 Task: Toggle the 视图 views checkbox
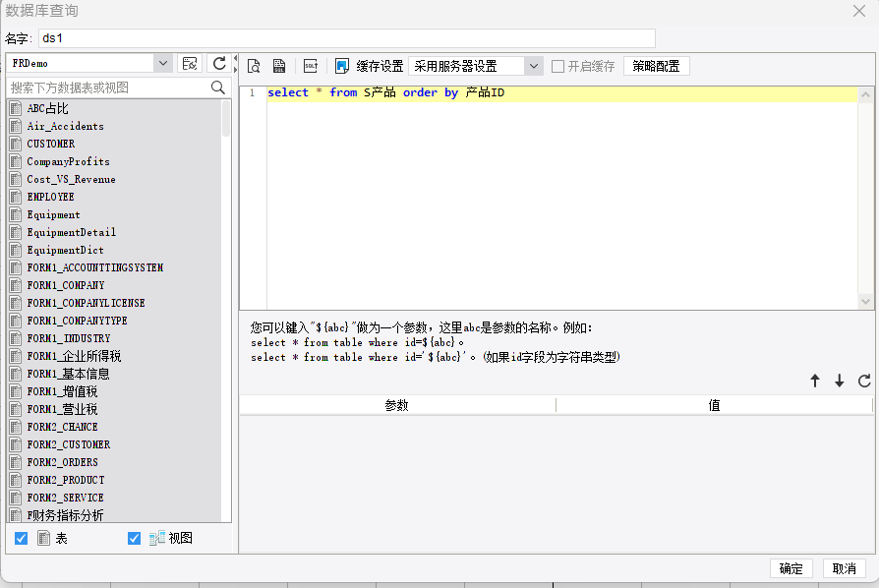pyautogui.click(x=134, y=538)
